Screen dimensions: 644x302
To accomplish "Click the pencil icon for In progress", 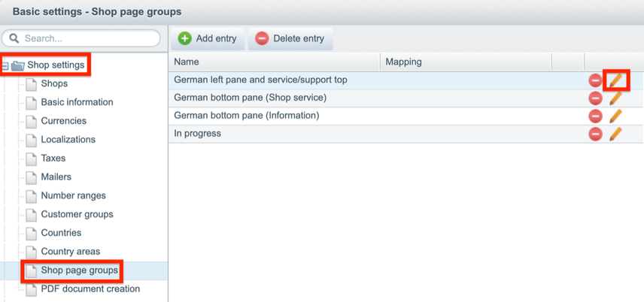I will click(615, 134).
